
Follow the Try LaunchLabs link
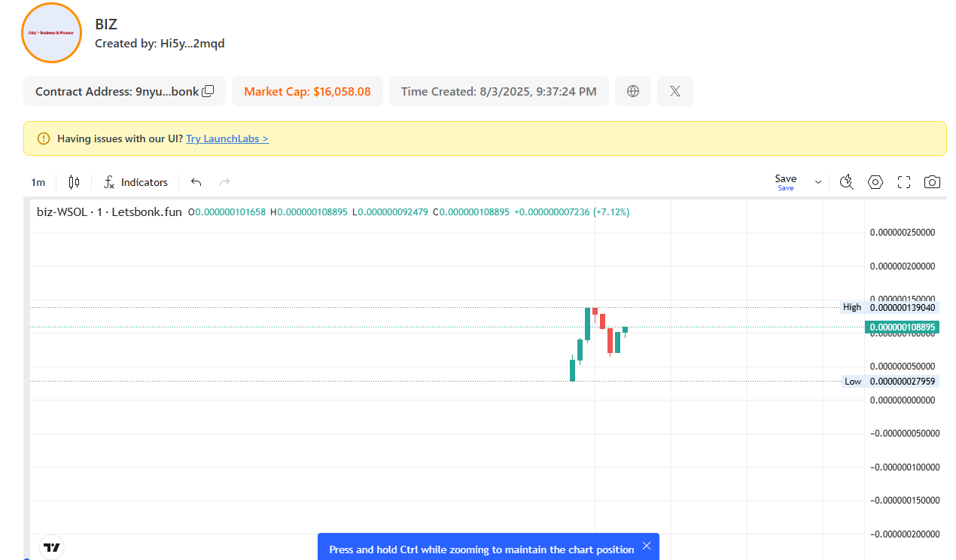pos(227,138)
